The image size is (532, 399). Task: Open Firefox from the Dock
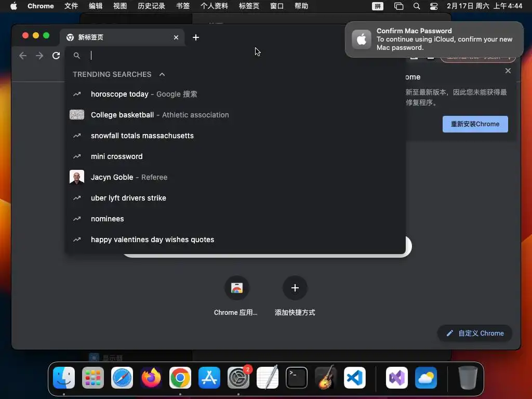tap(151, 378)
